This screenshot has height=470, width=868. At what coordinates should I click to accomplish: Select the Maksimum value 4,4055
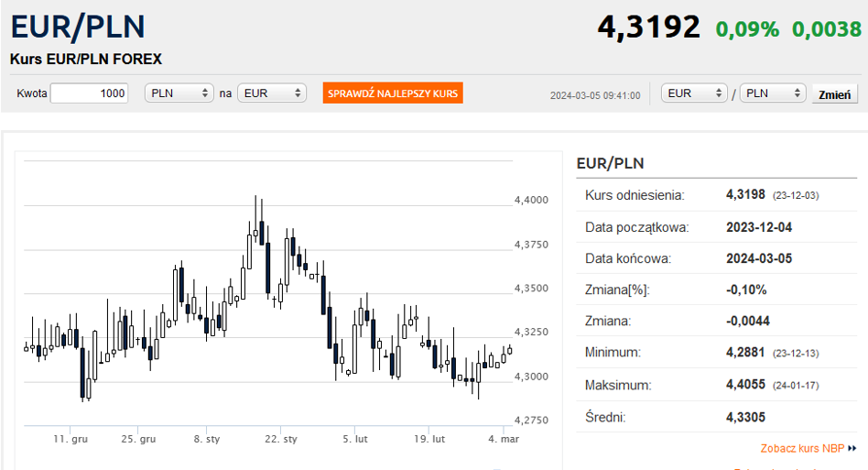tap(746, 386)
